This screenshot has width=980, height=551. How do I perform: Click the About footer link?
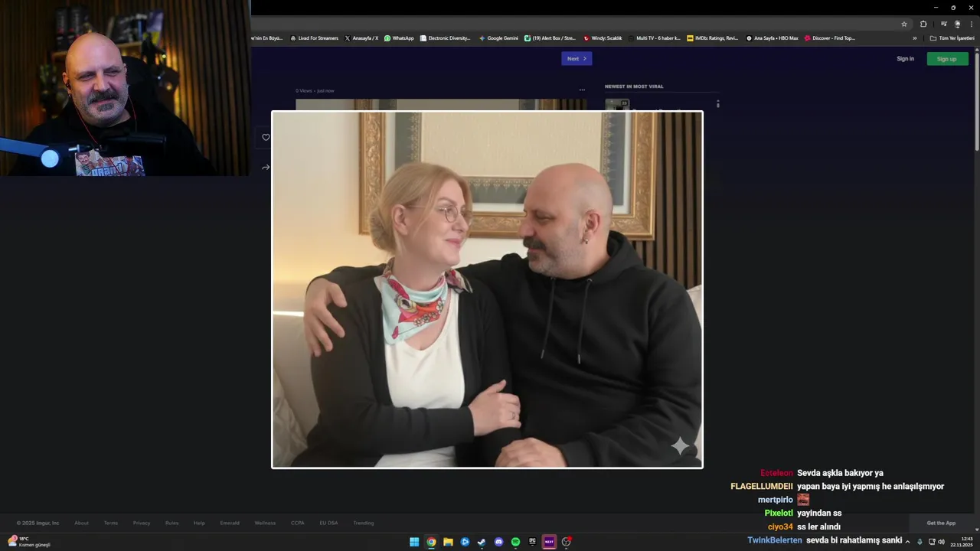tap(81, 523)
